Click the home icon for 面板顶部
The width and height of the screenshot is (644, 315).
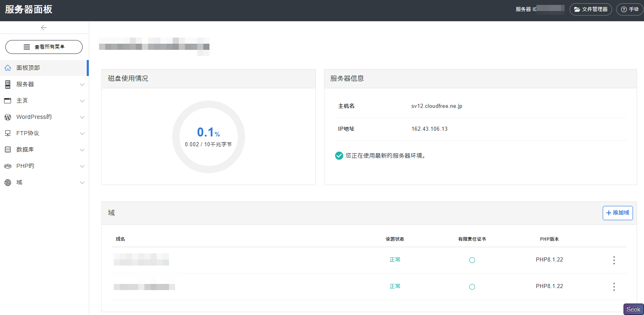(8, 68)
